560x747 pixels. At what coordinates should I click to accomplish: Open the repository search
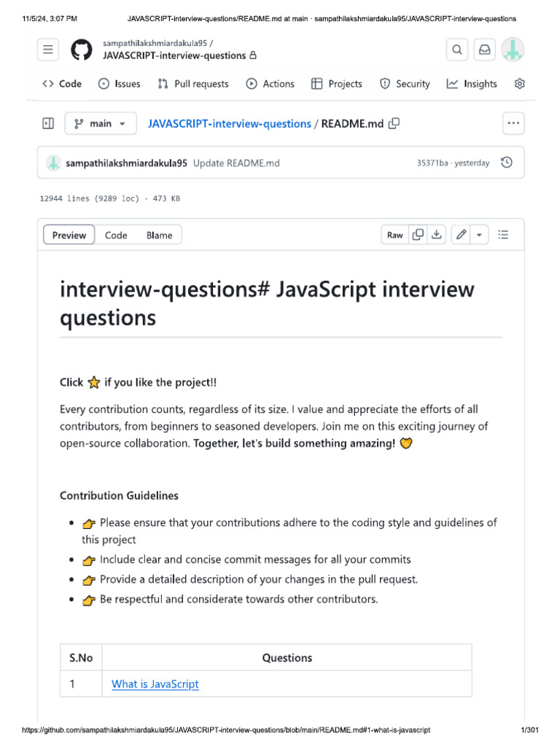tap(457, 50)
